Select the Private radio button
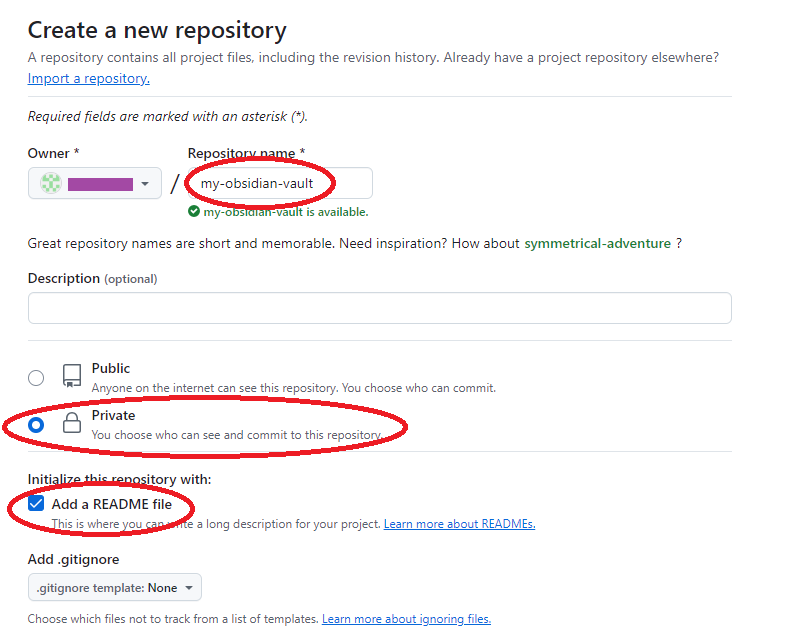The height and width of the screenshot is (628, 785). click(x=36, y=425)
